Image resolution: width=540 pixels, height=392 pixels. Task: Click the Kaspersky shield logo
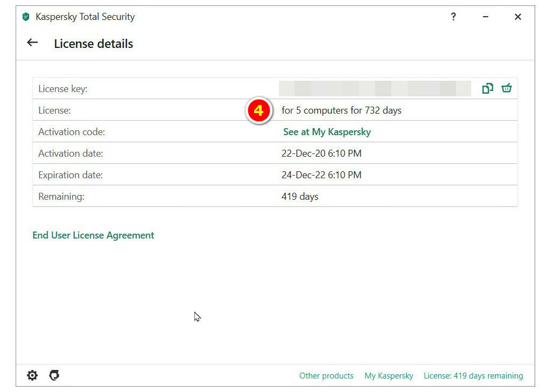(26, 17)
